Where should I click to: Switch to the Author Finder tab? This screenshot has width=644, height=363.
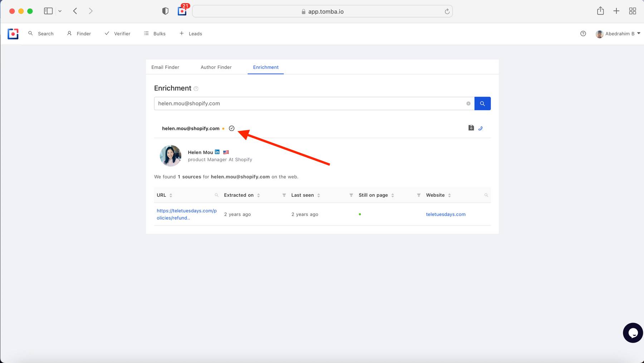216,67
